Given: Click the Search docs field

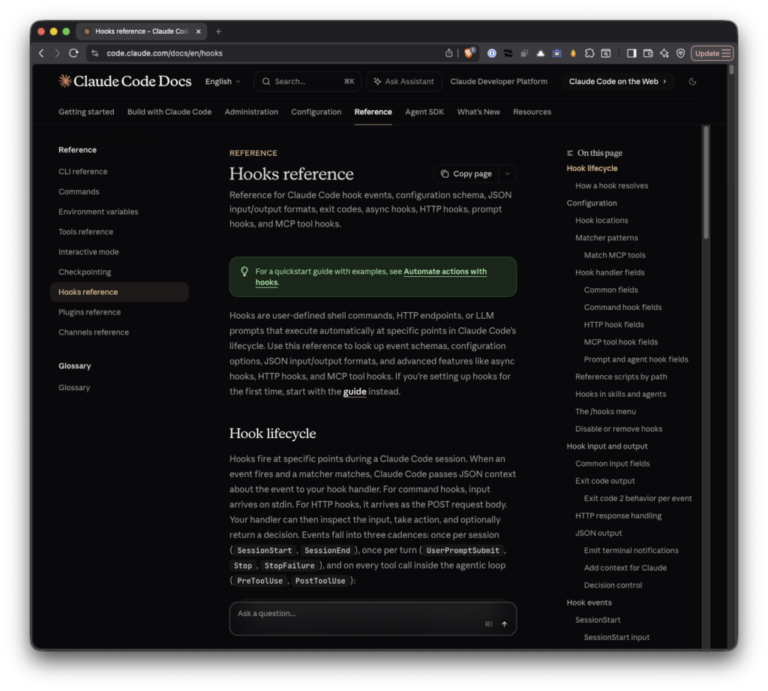Looking at the screenshot, I should [308, 81].
